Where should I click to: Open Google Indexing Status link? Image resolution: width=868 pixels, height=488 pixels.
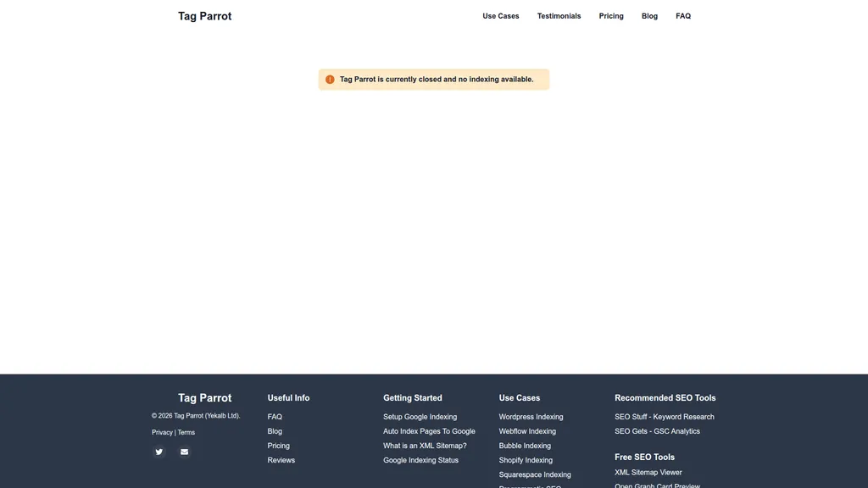[420, 460]
